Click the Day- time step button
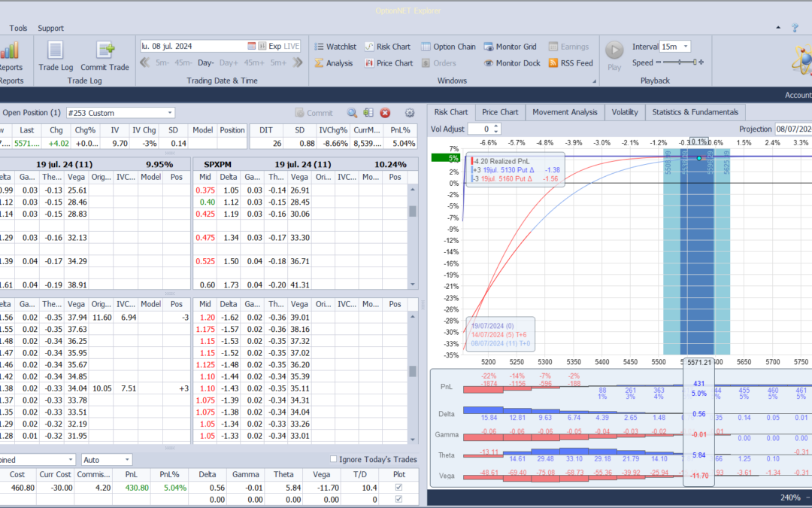This screenshot has height=508, width=812. (x=205, y=62)
